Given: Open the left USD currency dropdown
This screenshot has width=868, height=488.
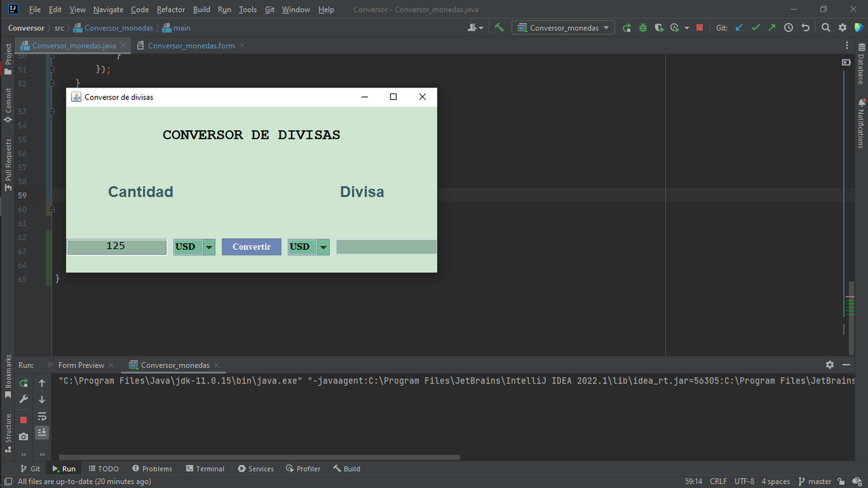Looking at the screenshot, I should [x=208, y=247].
